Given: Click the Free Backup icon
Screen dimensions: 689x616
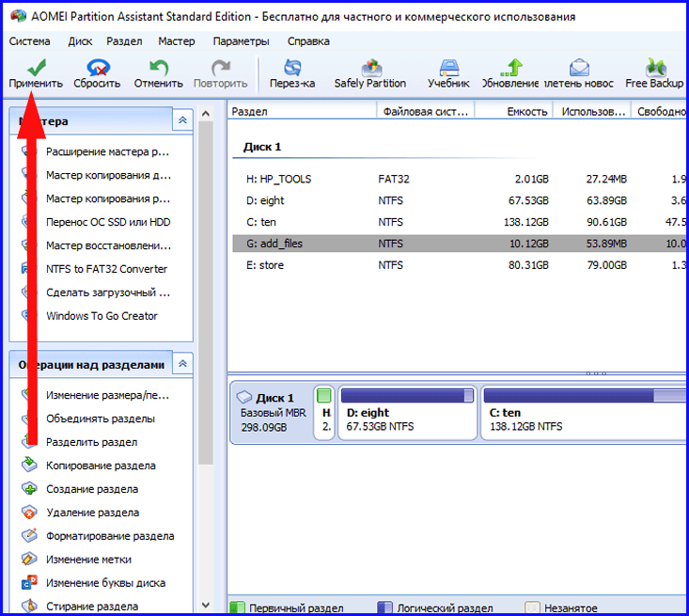Looking at the screenshot, I should coord(655,68).
